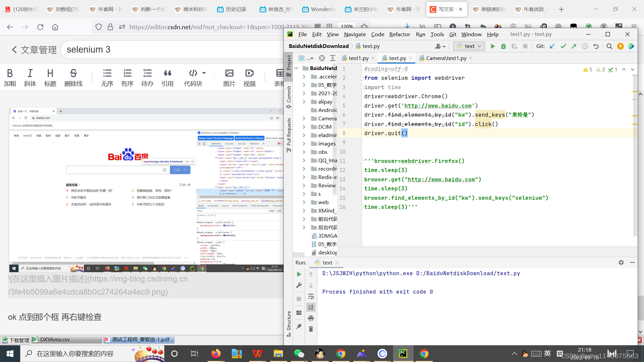Image resolution: width=644 pixels, height=362 pixels.
Task: Toggle scroll to end in console
Action: 311,307
